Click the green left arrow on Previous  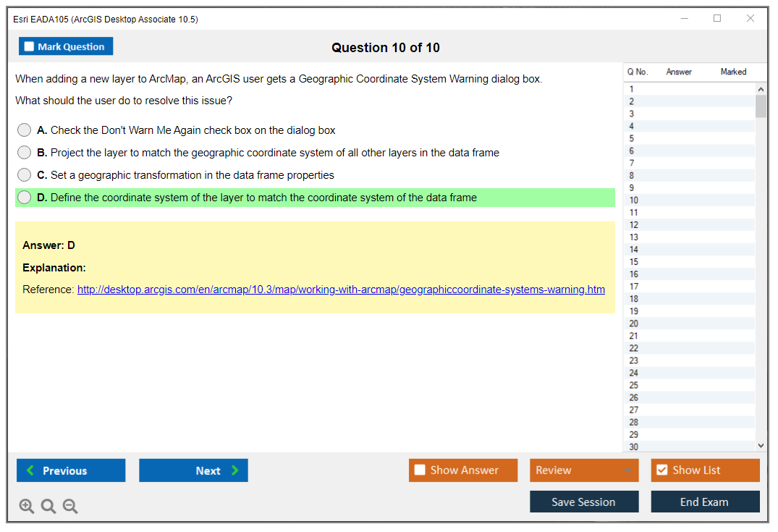coord(30,470)
